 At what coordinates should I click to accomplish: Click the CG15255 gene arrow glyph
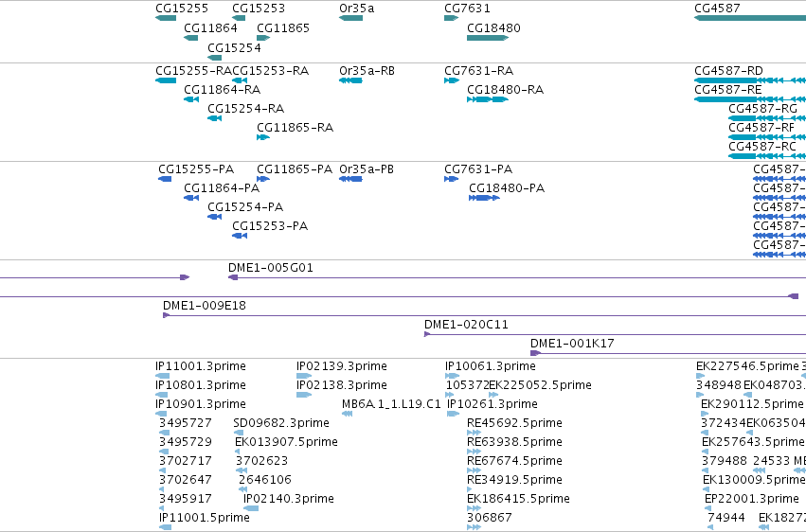click(166, 18)
